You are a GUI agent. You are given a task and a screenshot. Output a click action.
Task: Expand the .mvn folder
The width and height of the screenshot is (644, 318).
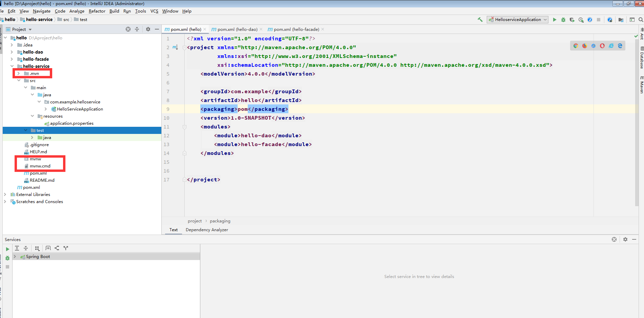(x=19, y=73)
